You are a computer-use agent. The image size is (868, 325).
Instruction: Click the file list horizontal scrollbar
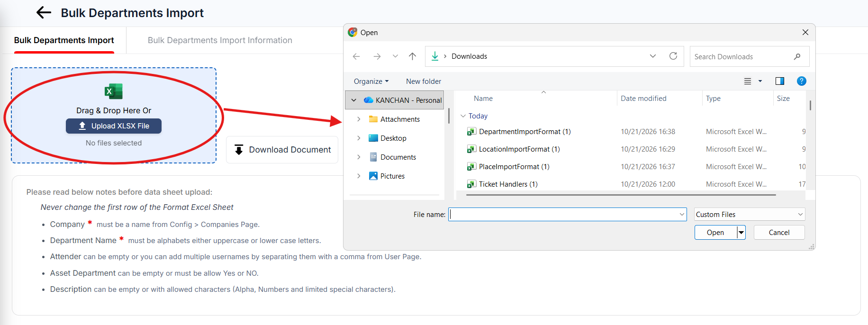(x=621, y=195)
